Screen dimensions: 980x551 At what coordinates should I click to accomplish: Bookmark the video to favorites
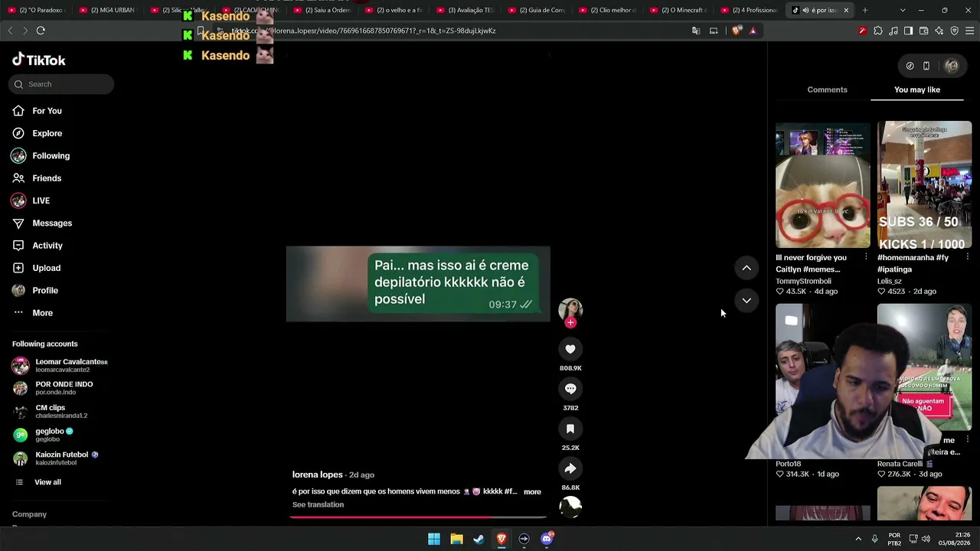[x=570, y=429]
